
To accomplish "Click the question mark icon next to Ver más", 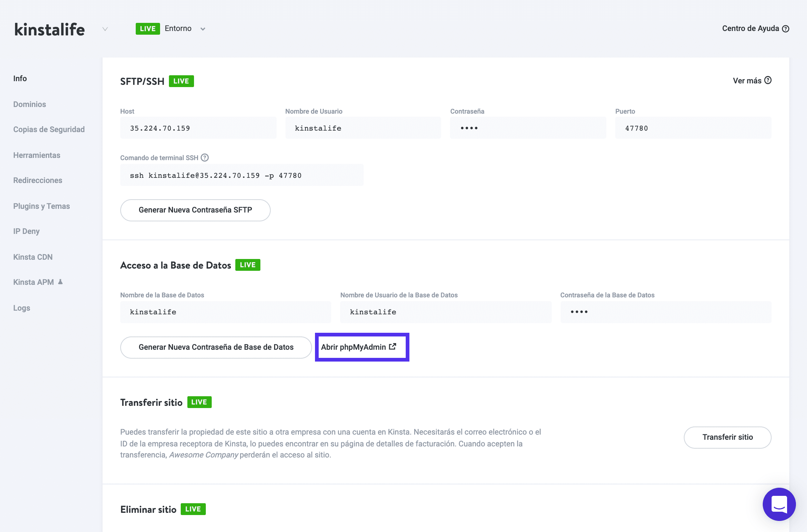I will click(x=768, y=80).
